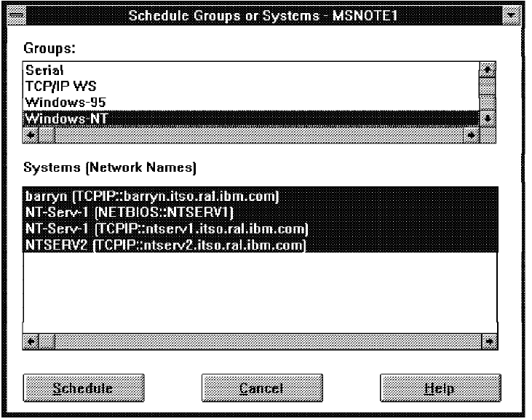The image size is (532, 420).
Task: Select the Serial group
Action: [251, 70]
